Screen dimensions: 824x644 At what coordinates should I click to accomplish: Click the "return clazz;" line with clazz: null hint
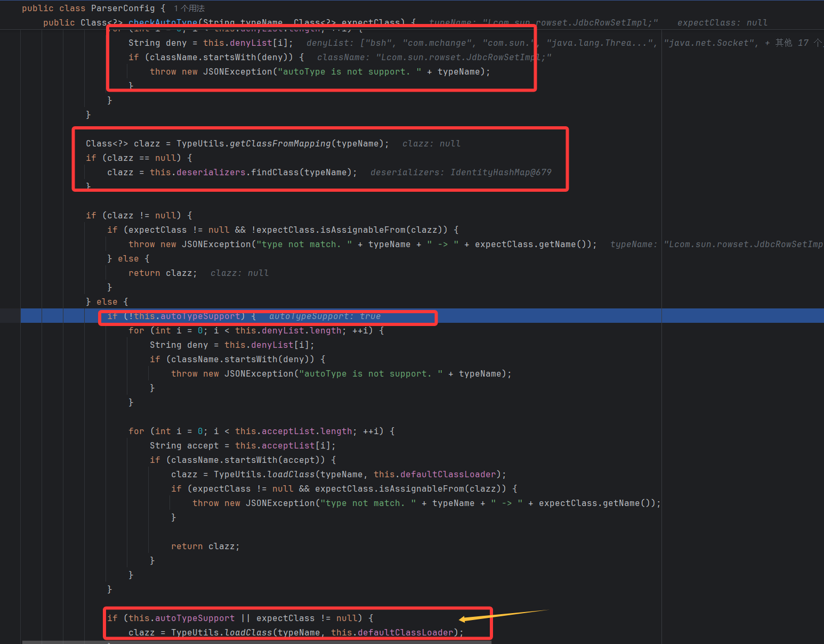click(x=163, y=273)
